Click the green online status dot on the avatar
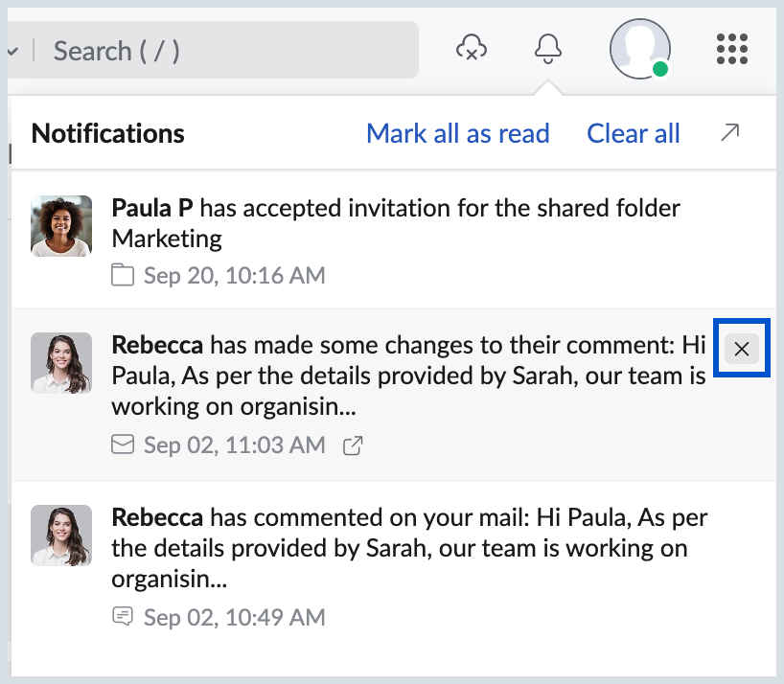 coord(660,70)
